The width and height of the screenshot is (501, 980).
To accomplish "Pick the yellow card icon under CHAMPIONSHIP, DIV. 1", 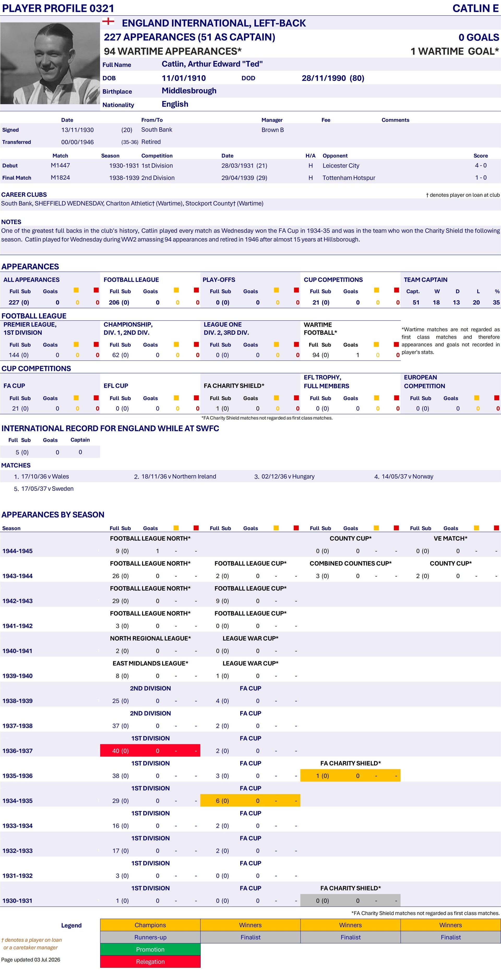I will tap(176, 344).
